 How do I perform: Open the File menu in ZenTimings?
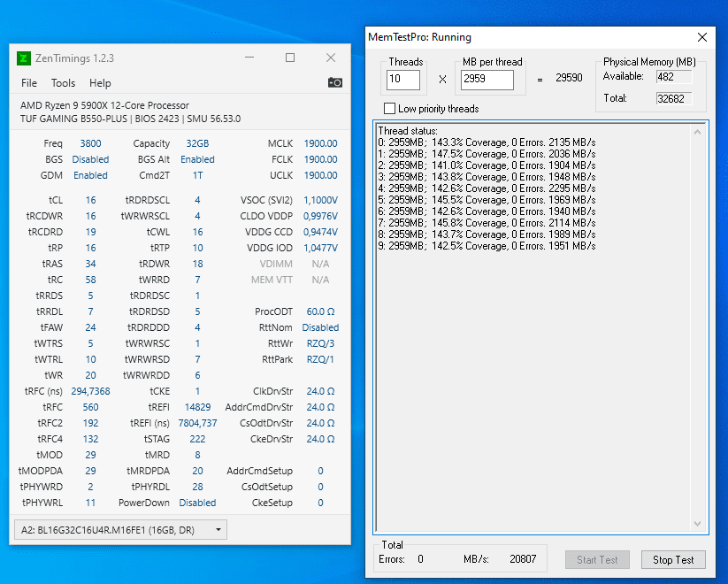tap(29, 83)
